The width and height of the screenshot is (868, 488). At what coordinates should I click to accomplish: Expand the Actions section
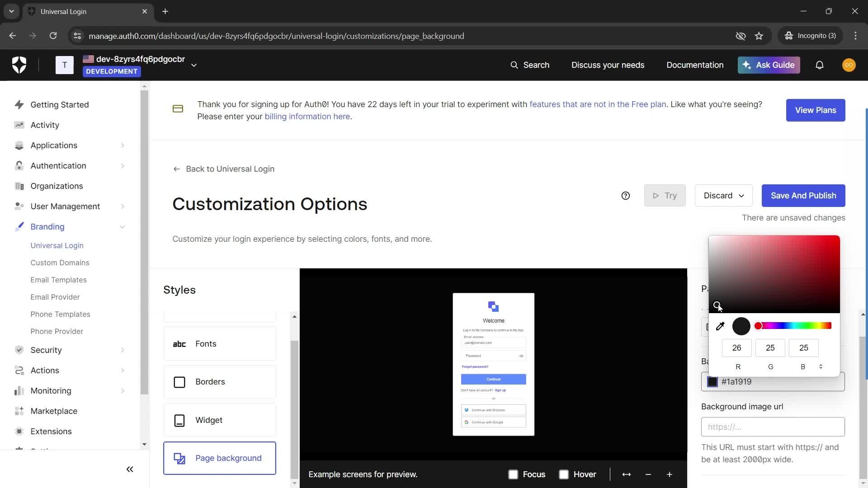pos(123,371)
